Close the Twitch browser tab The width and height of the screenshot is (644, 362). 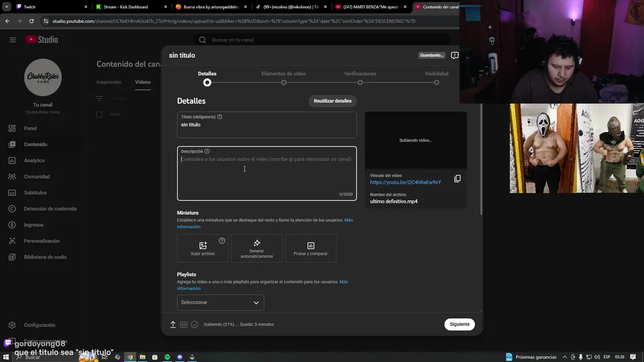(86, 7)
